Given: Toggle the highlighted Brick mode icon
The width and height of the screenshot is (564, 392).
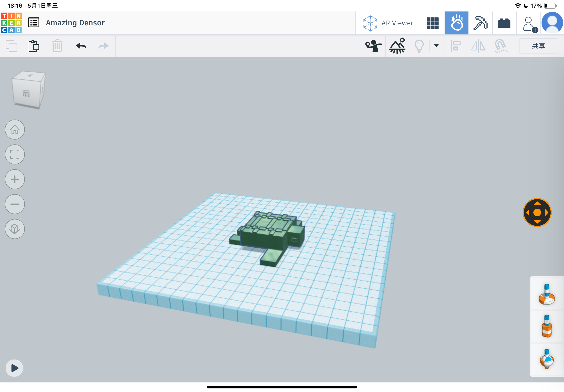Looking at the screenshot, I should pyautogui.click(x=456, y=23).
